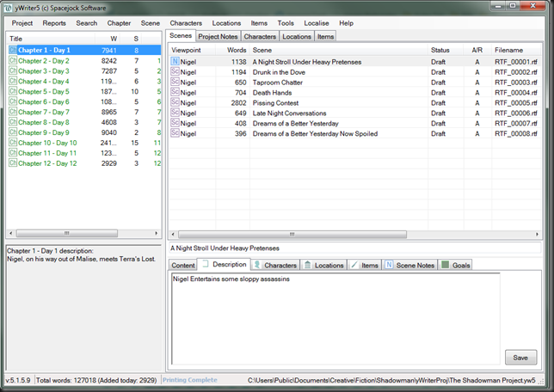Open the Reports menu
Screen dimensions: 554x392
[x=54, y=23]
